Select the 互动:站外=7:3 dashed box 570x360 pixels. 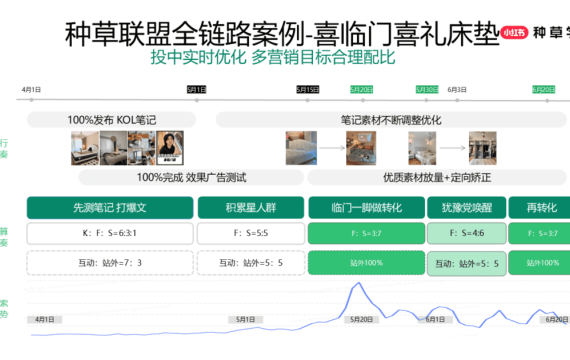pos(110,263)
